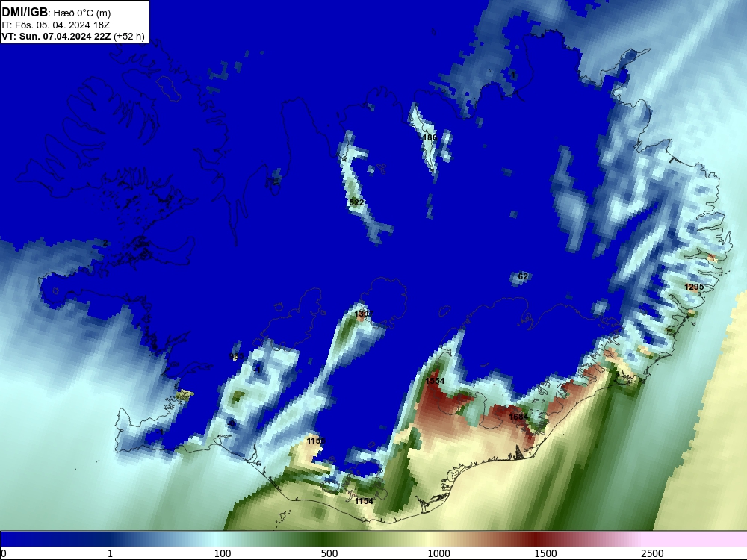747x560 pixels.
Task: Click the '(+52 h)' forecast offset text
Action: pyautogui.click(x=129, y=36)
